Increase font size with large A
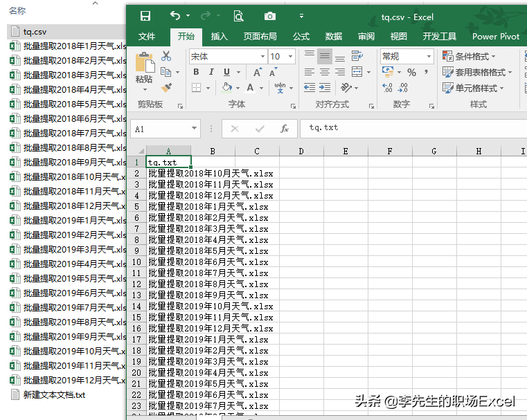The width and height of the screenshot is (527, 420). point(258,72)
